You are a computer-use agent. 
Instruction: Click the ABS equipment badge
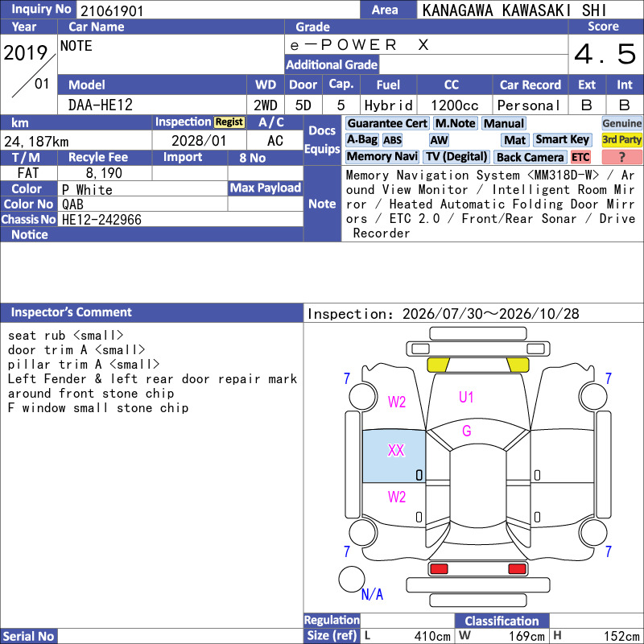point(392,140)
